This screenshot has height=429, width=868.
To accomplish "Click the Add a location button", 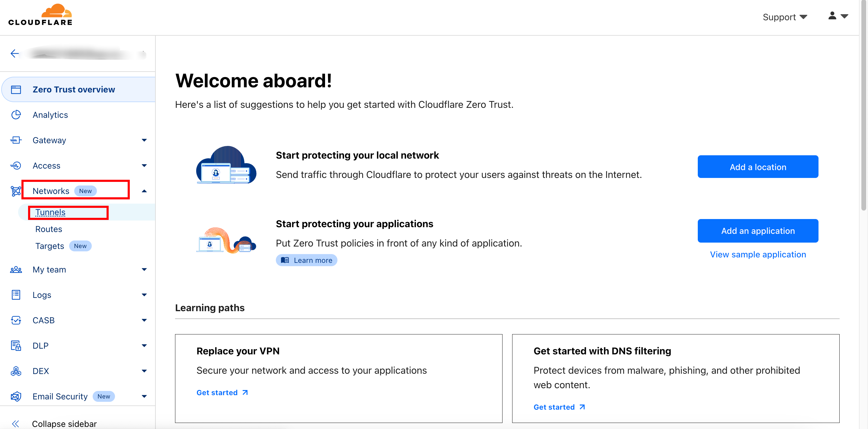I will [758, 167].
